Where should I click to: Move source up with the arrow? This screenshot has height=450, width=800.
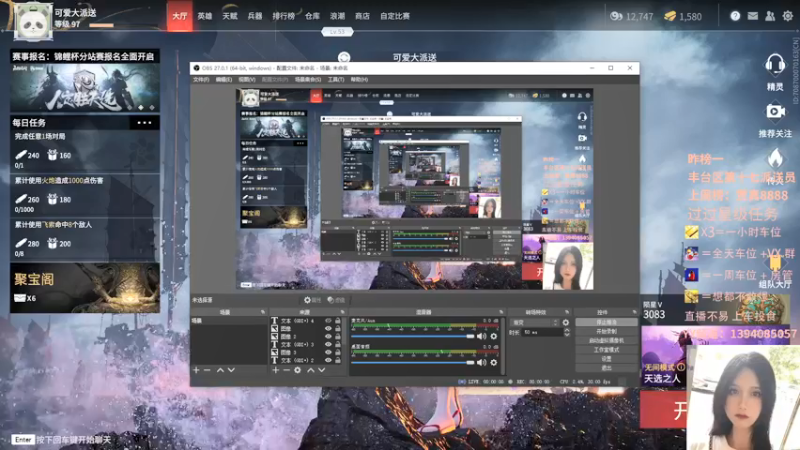311,370
